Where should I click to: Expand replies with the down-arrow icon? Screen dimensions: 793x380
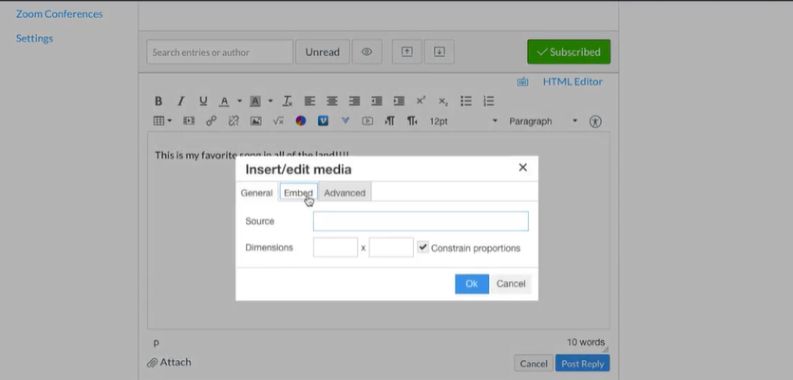click(x=439, y=52)
